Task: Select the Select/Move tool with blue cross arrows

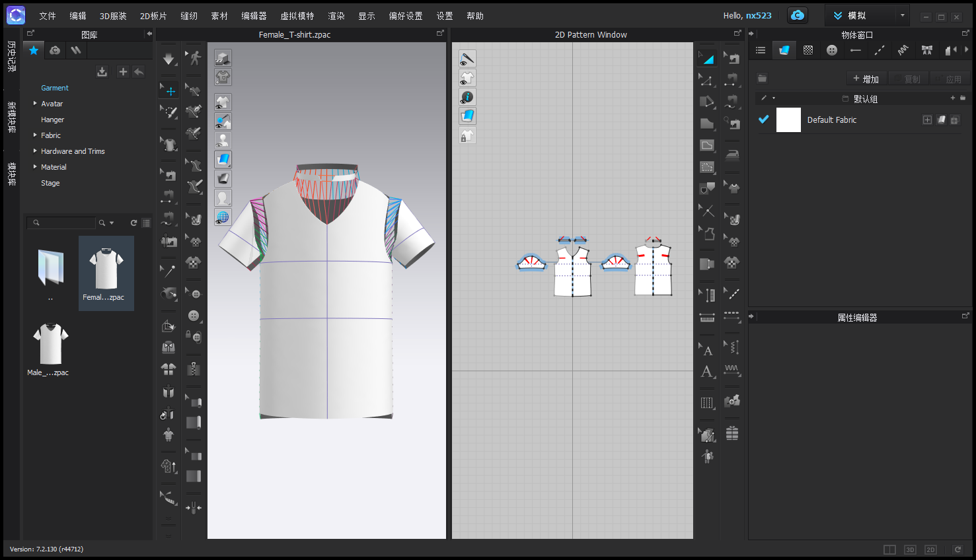Action: coord(169,91)
